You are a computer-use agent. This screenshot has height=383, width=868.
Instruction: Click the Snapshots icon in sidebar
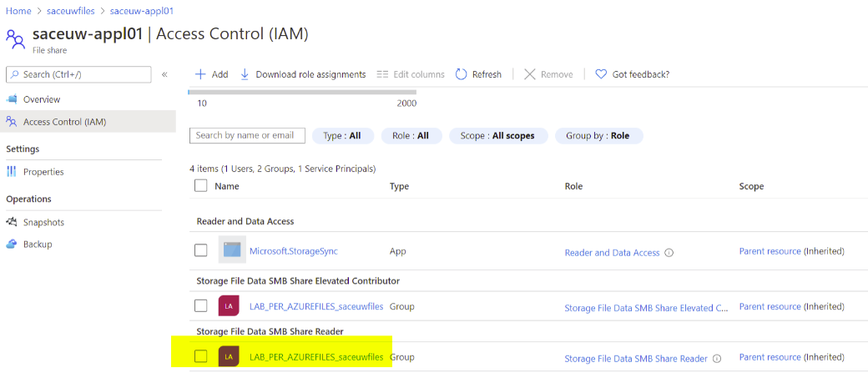tap(12, 223)
